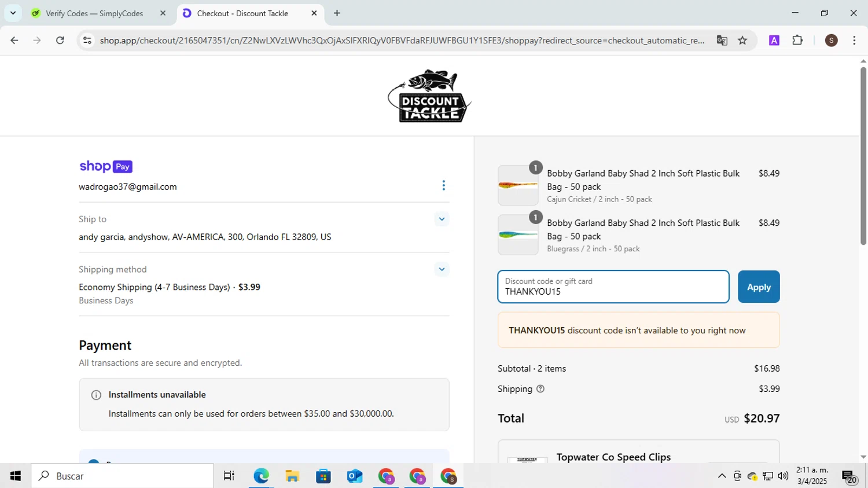Click the Subtotal value $16.98
The height and width of the screenshot is (488, 868).
pyautogui.click(x=767, y=368)
